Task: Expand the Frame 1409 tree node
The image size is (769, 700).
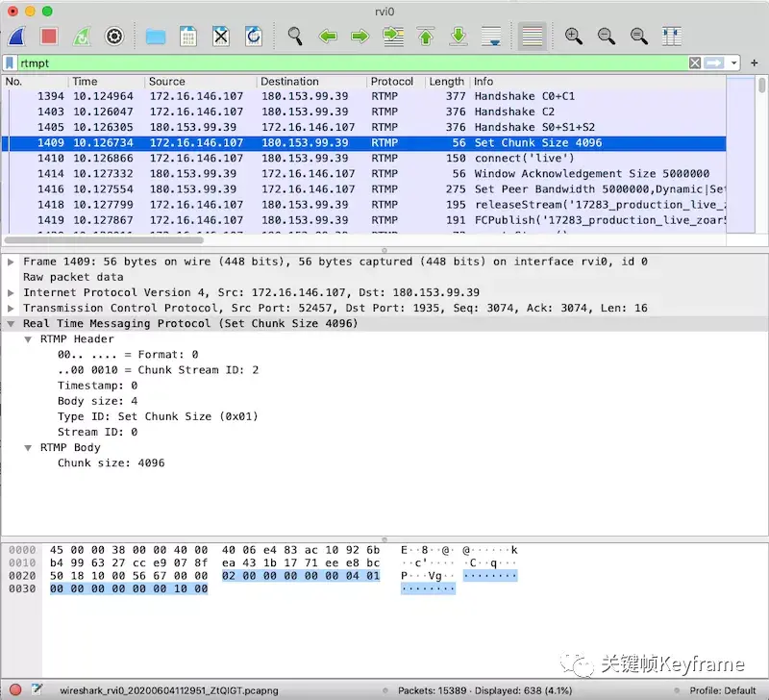Action: 11,262
